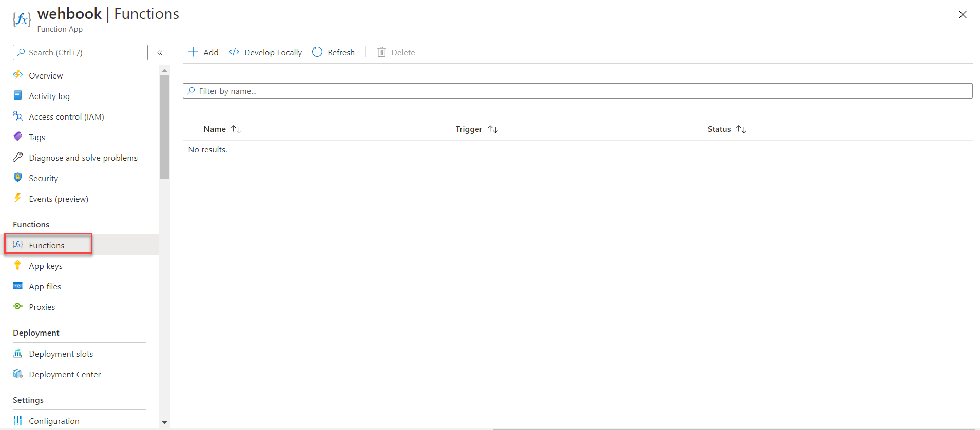The width and height of the screenshot is (980, 430).
Task: Click the Develop Locally code brackets icon
Action: point(234,52)
